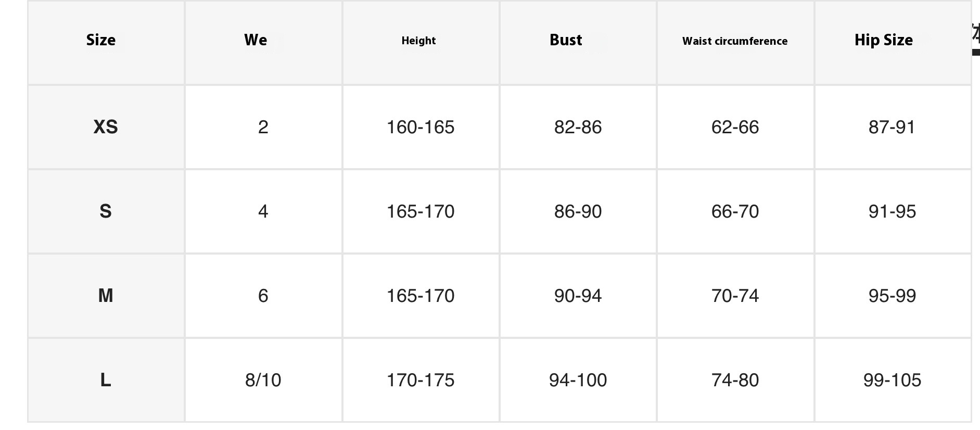Click the We column header
The height and width of the screenshot is (430, 980).
click(256, 40)
